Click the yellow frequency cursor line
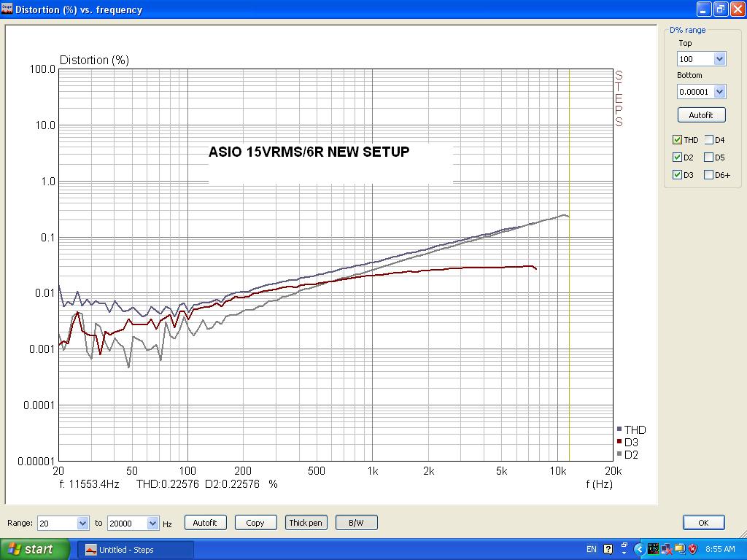Viewport: 747px width, 560px height. 569,265
